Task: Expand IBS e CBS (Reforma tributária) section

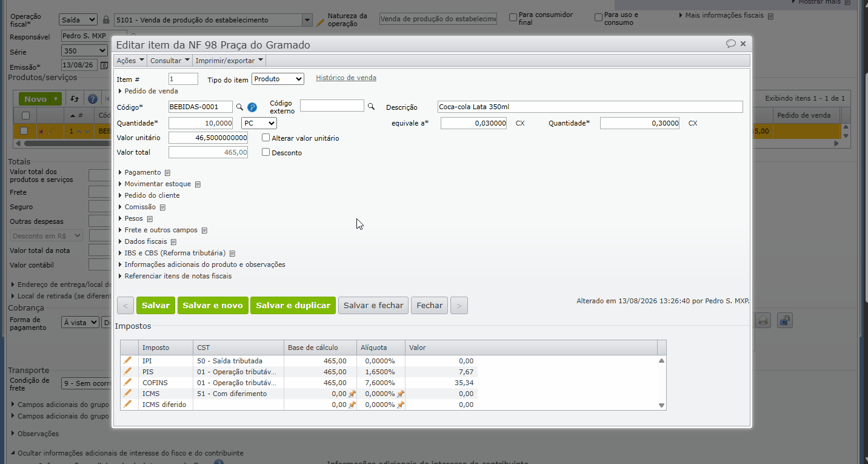Action: click(175, 253)
